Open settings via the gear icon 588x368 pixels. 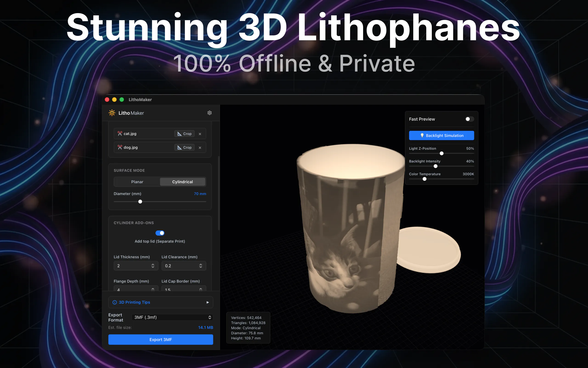pos(209,113)
